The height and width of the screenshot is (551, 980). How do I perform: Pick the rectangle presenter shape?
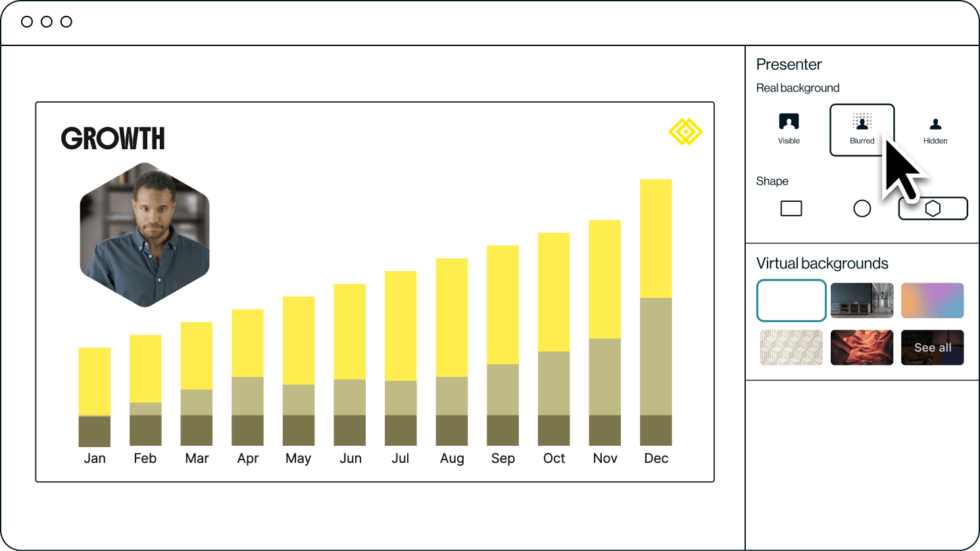click(x=791, y=208)
